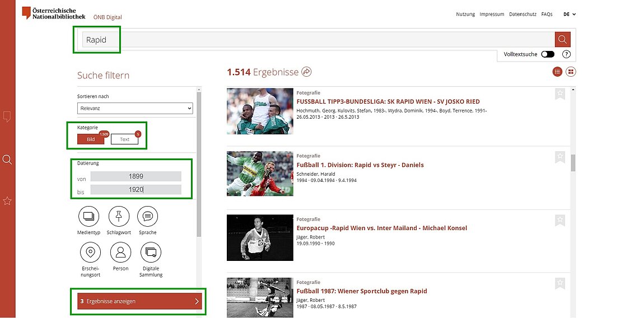Click the Rapid search input field
Screen dimensions: 644x318
(x=318, y=40)
